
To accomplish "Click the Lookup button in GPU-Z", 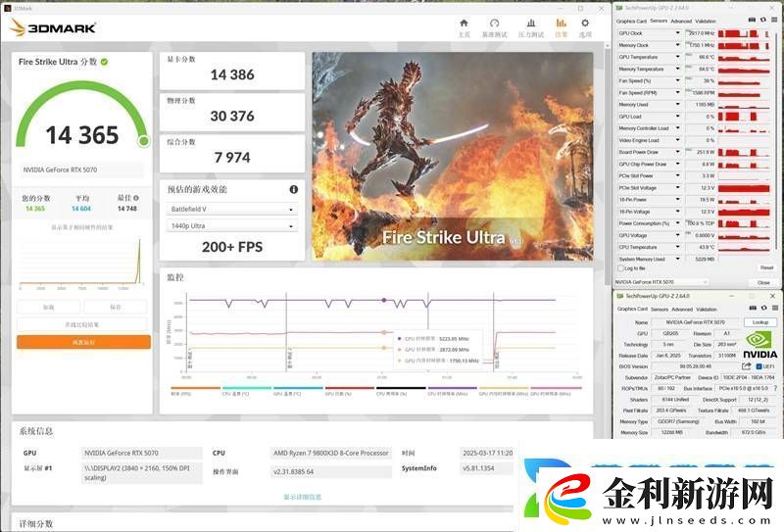I will coord(760,322).
